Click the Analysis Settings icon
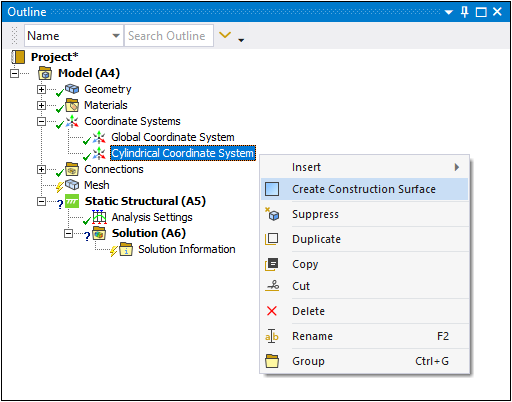512x402 pixels. [x=99, y=217]
